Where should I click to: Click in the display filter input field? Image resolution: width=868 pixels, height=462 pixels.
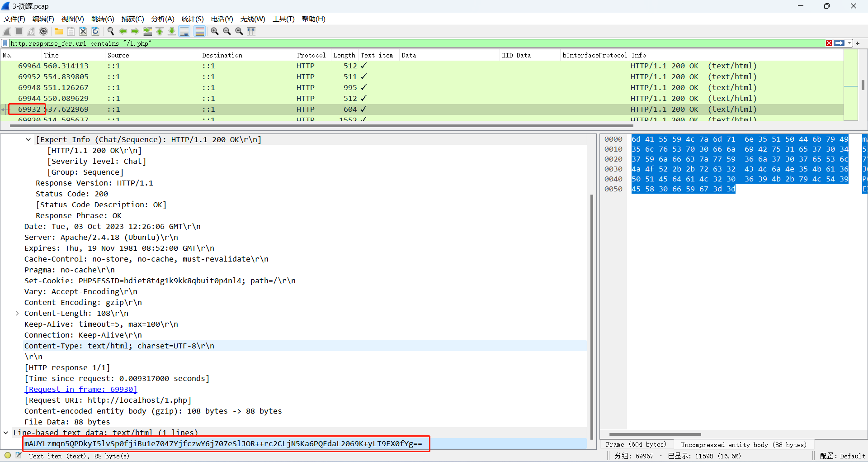(x=407, y=43)
